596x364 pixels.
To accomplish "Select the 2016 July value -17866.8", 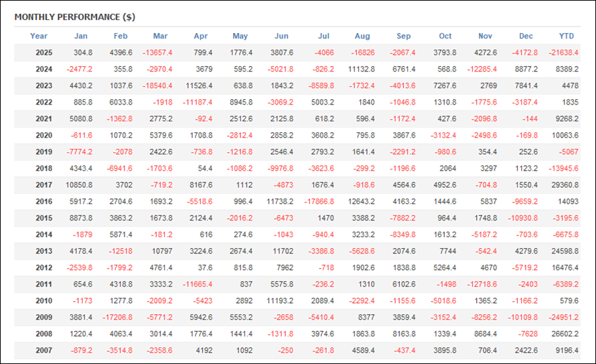I will (319, 201).
